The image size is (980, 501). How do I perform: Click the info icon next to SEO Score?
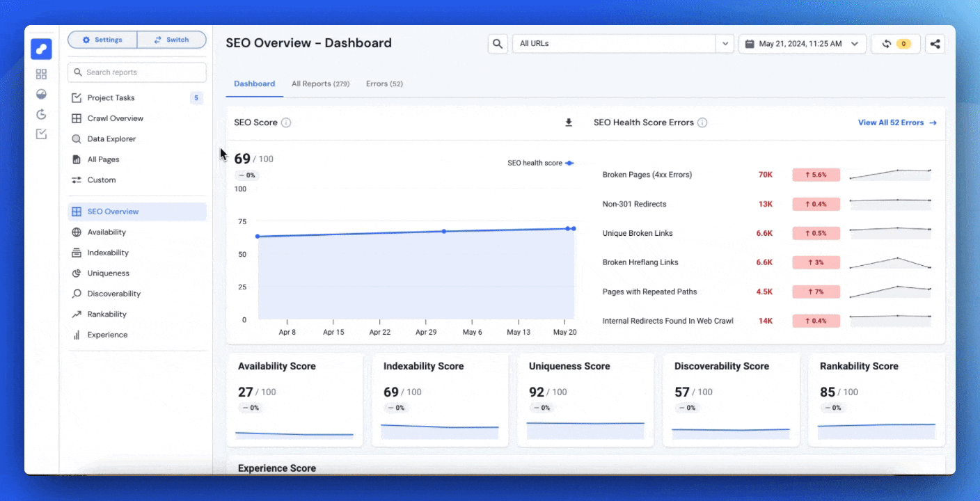[286, 122]
